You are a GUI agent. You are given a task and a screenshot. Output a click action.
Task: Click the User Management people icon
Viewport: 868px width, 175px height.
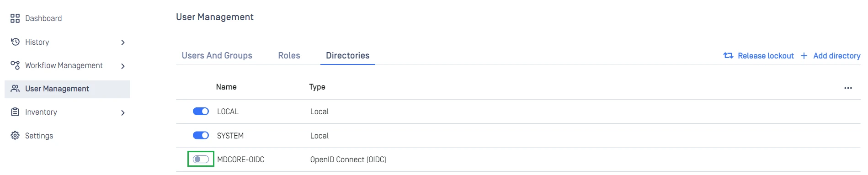click(15, 89)
